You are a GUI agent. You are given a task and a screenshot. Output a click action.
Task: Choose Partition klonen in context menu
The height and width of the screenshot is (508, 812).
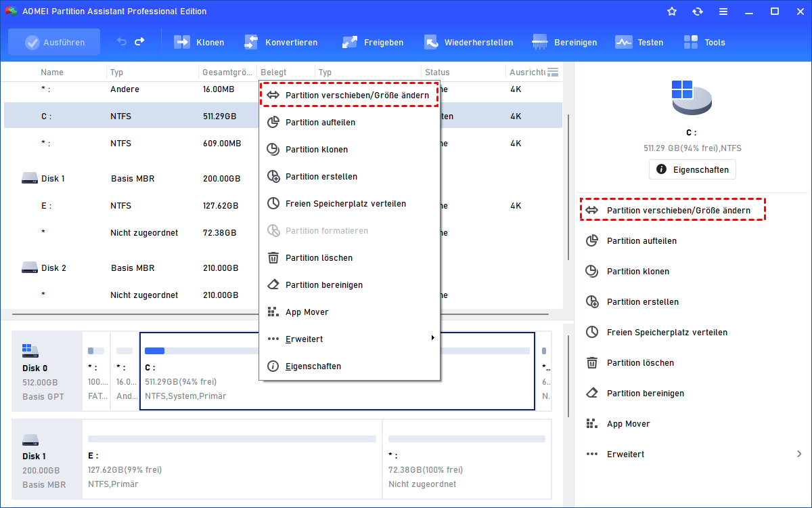click(x=349, y=150)
